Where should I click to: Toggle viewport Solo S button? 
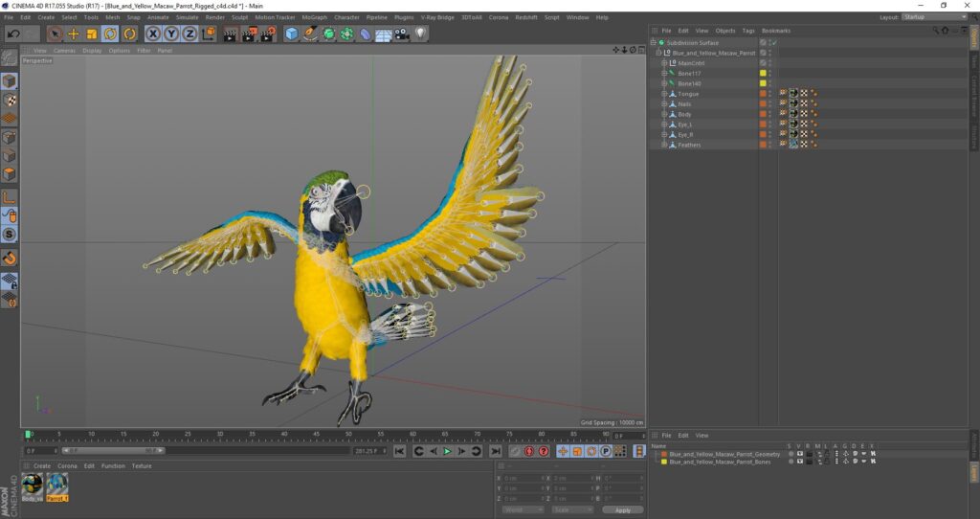(x=9, y=235)
